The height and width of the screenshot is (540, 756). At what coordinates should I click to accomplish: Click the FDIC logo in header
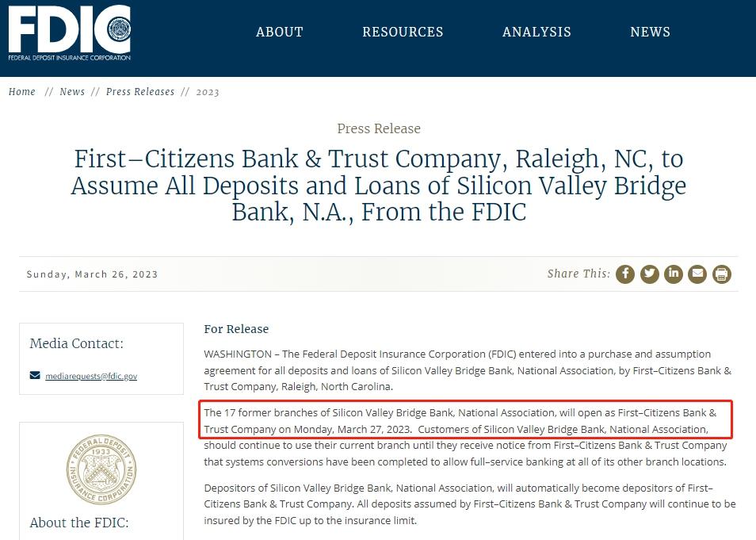[70, 33]
